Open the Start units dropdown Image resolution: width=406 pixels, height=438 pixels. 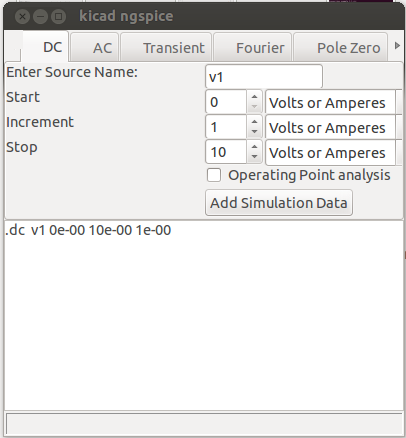click(x=334, y=102)
